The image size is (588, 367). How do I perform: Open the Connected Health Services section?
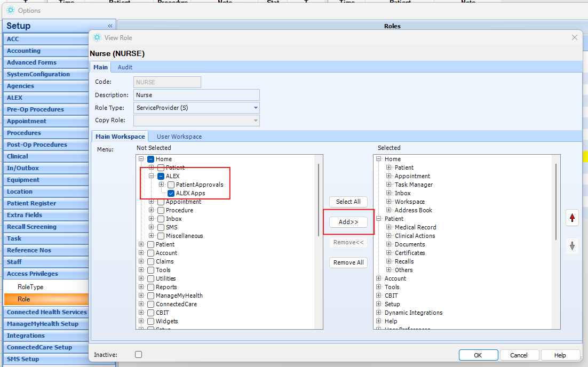[x=46, y=312]
